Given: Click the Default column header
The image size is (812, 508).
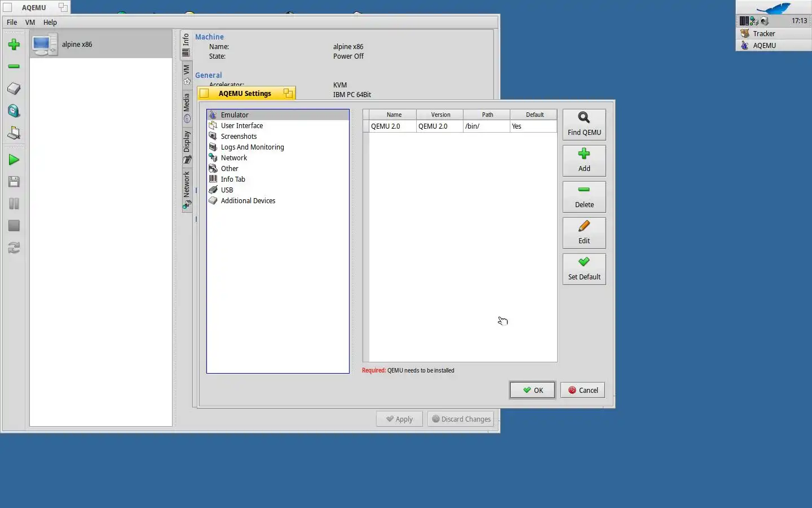Looking at the screenshot, I should tap(534, 115).
